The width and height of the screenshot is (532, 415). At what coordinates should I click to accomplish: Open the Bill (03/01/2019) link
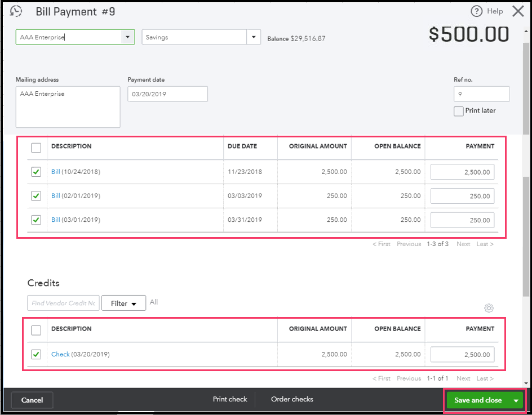pyautogui.click(x=55, y=220)
